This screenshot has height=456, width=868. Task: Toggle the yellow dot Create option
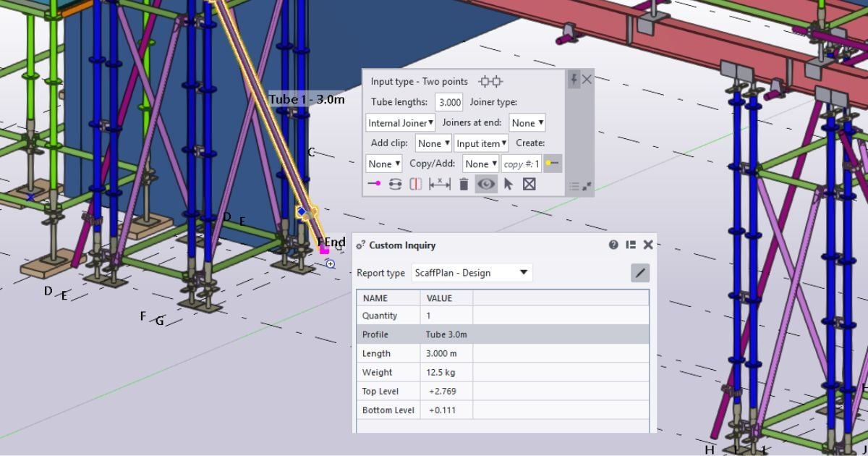pyautogui.click(x=553, y=164)
